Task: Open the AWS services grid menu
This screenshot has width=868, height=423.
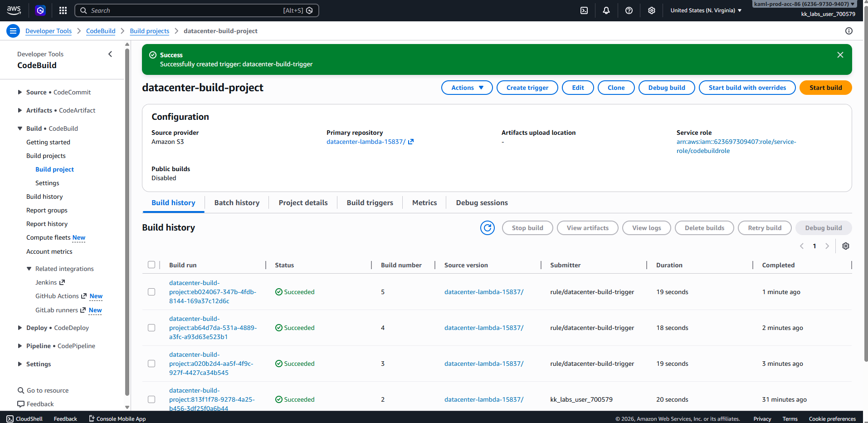Action: click(x=63, y=10)
